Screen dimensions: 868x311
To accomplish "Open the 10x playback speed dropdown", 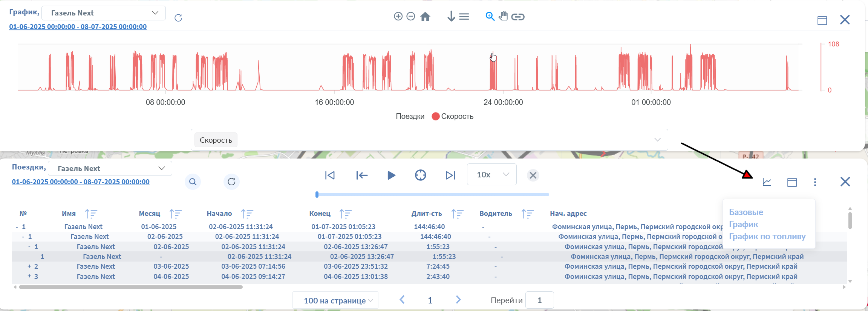I will (491, 175).
